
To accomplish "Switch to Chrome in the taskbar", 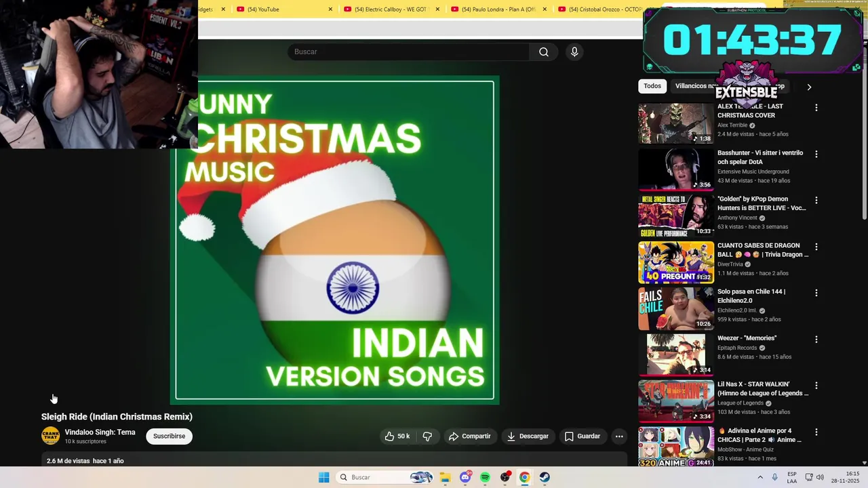I will point(525,477).
